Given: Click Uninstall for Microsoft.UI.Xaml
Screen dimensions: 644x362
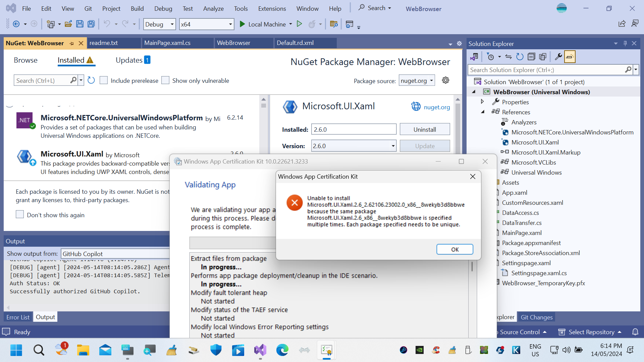Looking at the screenshot, I should (425, 129).
